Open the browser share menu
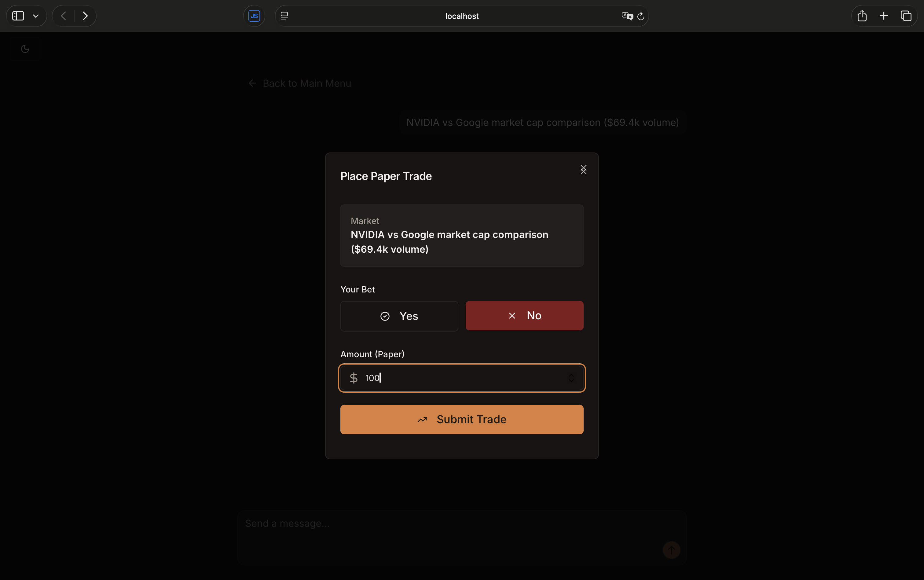Screen dimensions: 924x580 pos(862,16)
